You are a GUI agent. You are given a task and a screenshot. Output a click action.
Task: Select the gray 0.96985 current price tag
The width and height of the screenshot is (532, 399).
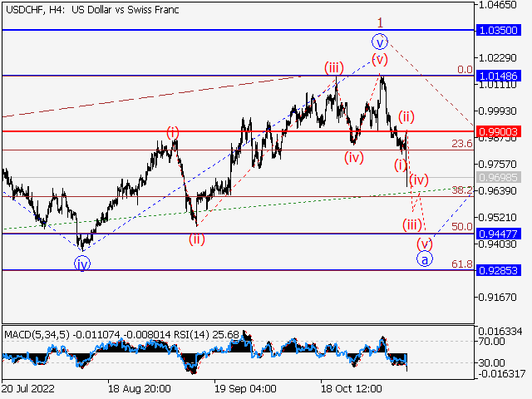(x=499, y=178)
